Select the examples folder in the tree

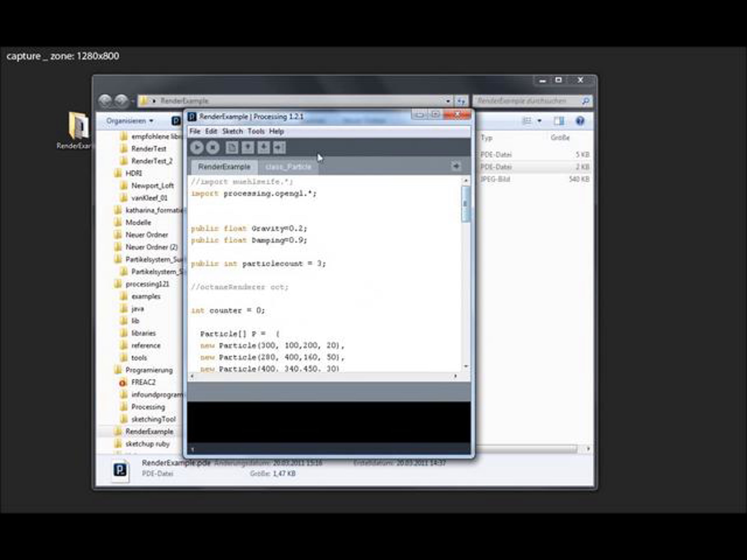146,296
